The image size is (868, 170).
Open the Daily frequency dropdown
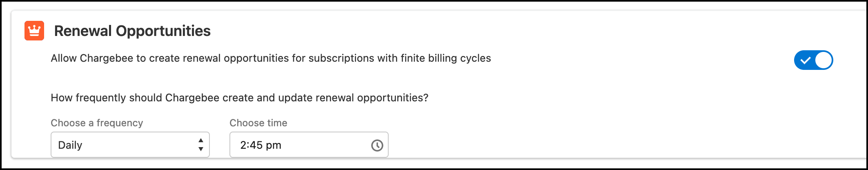coord(130,145)
